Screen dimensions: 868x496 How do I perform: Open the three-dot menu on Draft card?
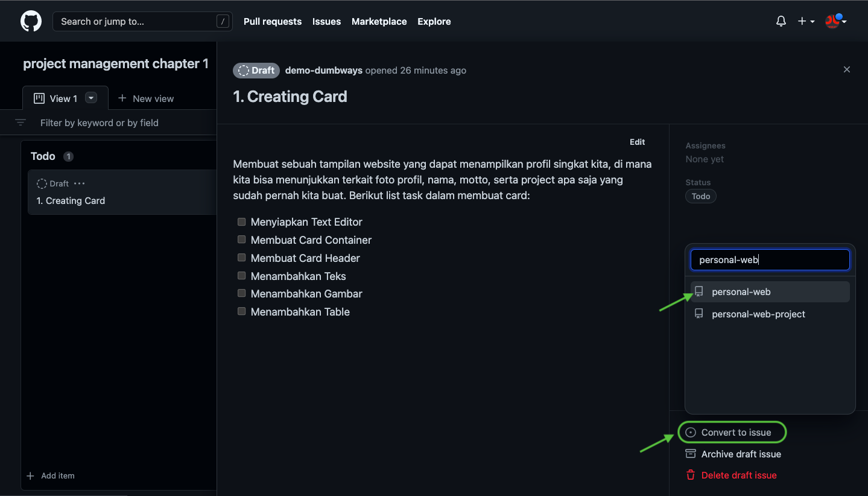(x=80, y=183)
